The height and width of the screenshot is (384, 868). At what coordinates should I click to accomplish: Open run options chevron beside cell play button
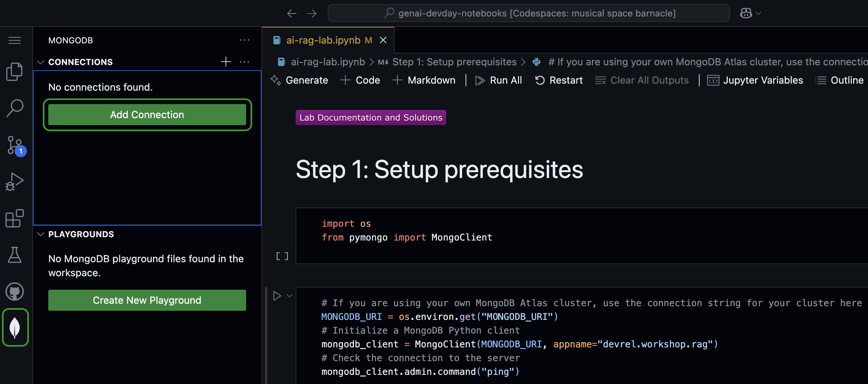(x=290, y=296)
